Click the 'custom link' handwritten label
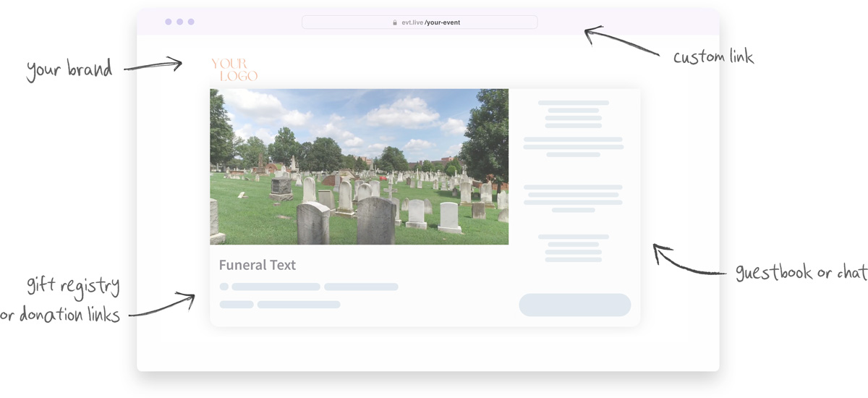Image resolution: width=868 pixels, height=398 pixels. 713,57
